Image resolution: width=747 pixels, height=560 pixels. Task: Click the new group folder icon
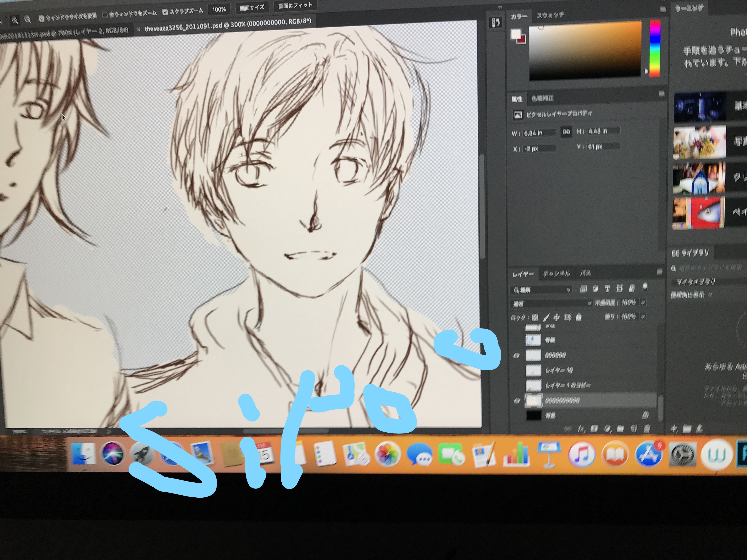pyautogui.click(x=620, y=429)
